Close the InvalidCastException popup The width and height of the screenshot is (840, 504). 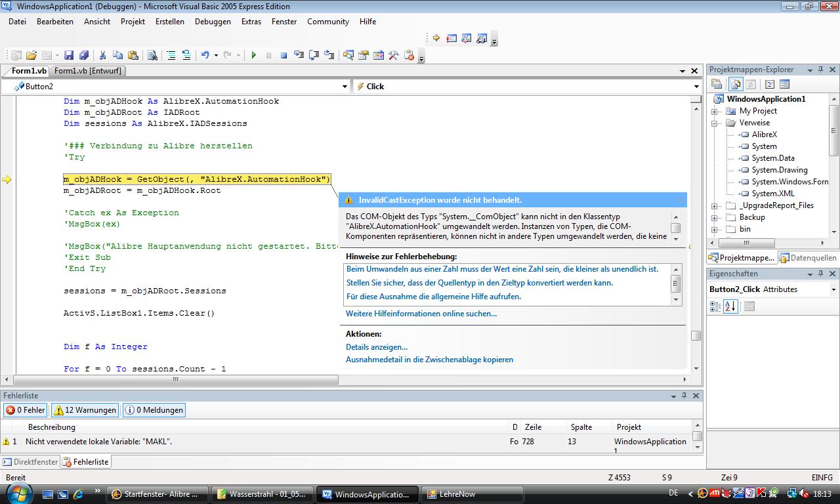pos(679,199)
